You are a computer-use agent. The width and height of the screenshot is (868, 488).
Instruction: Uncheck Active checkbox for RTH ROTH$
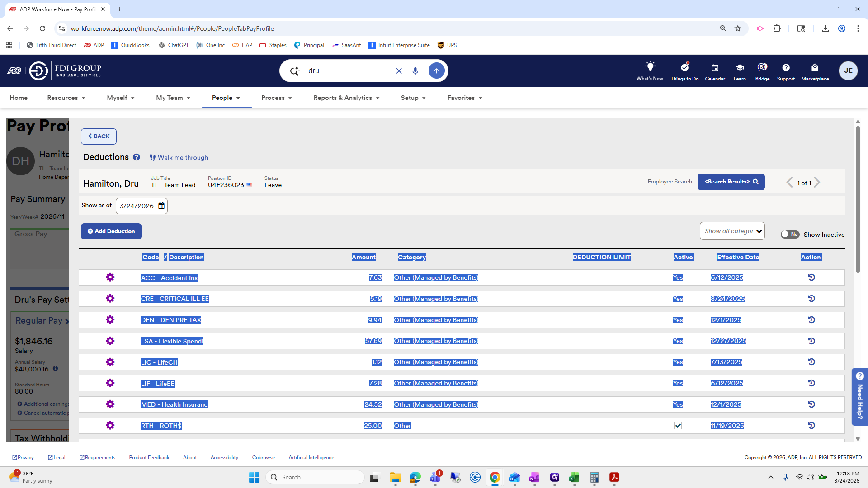tap(678, 426)
